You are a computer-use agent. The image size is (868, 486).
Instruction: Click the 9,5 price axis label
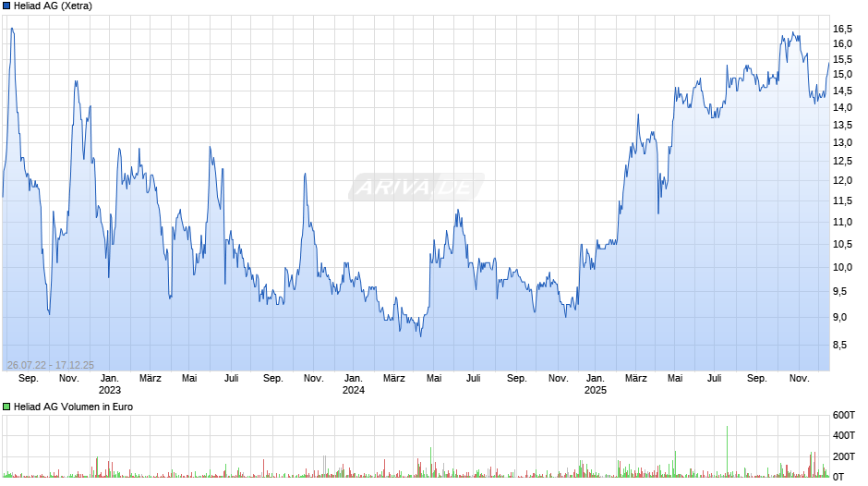(839, 291)
